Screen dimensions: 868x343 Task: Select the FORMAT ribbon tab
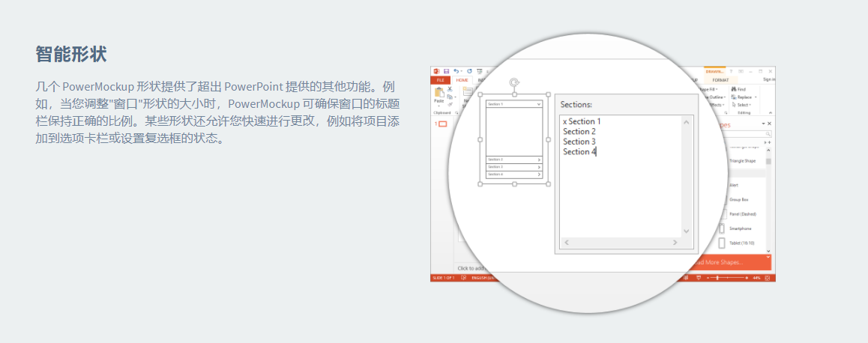721,79
